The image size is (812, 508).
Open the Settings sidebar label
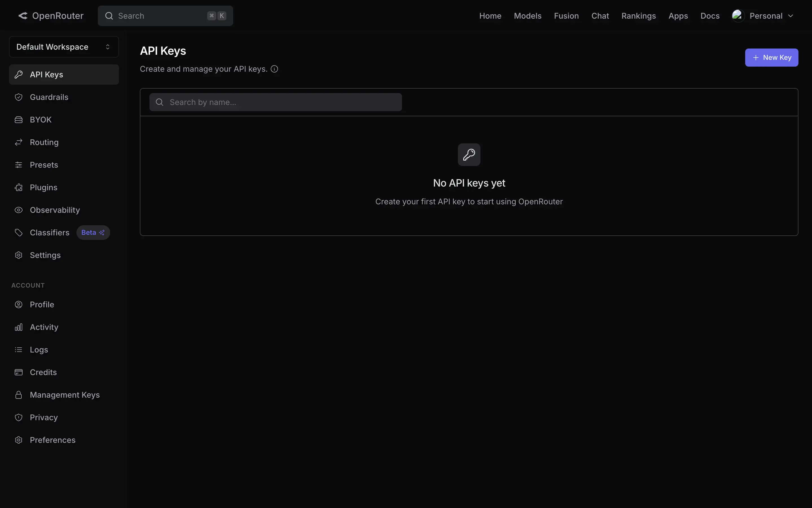45,255
